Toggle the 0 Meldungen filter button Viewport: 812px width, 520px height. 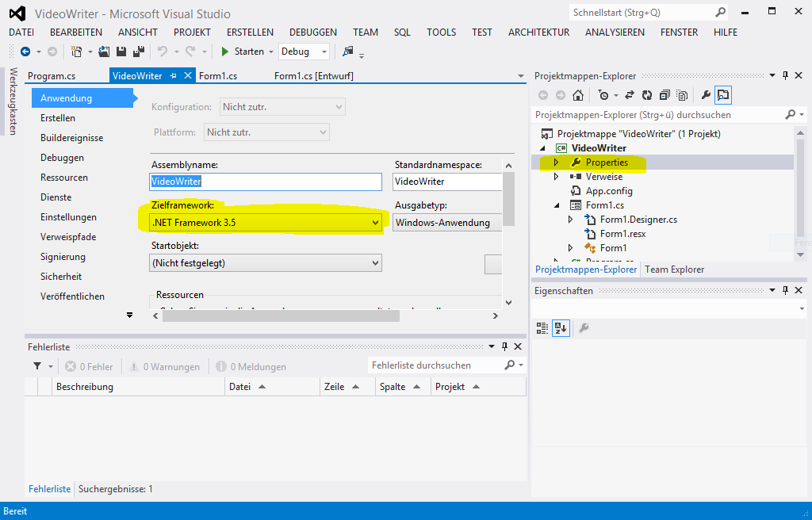click(x=251, y=367)
